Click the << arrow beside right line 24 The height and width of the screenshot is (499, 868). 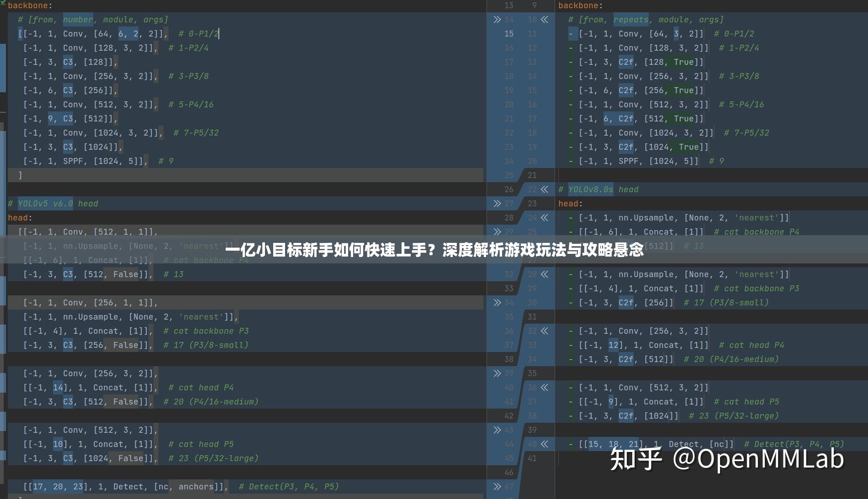pyautogui.click(x=544, y=218)
